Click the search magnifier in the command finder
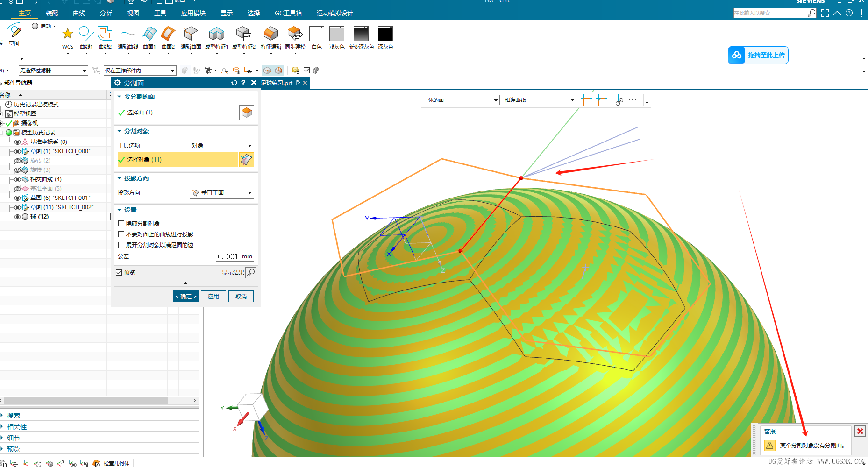This screenshot has height=467, width=868. point(811,13)
